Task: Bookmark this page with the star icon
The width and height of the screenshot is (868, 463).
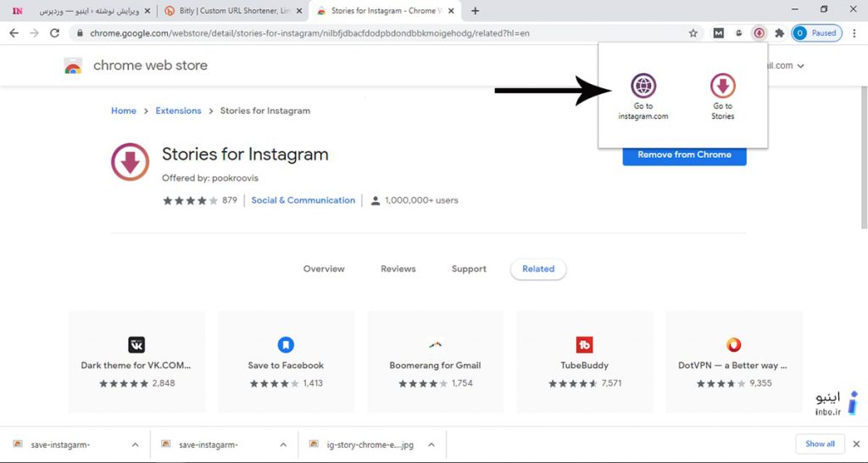Action: (x=693, y=33)
